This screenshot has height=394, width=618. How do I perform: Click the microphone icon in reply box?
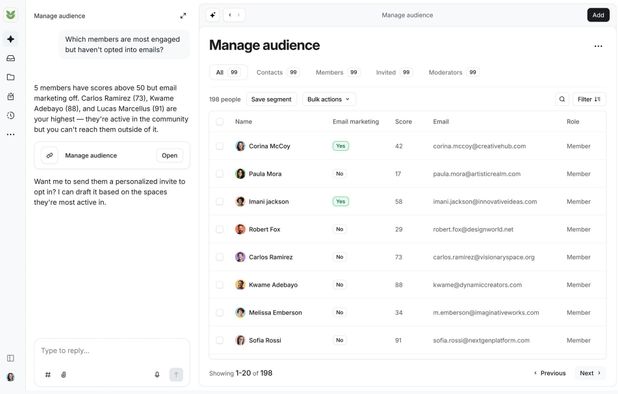[x=157, y=375]
